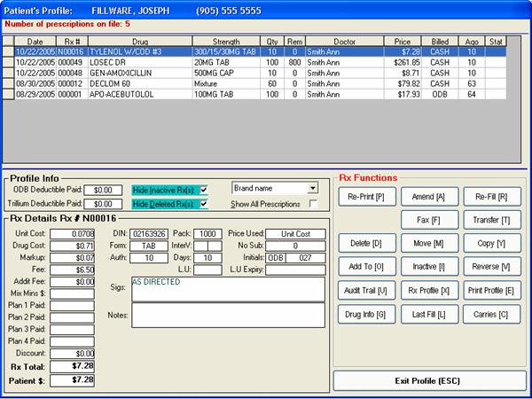
Task: Click row selector beside LOSEC DR
Action: [8, 62]
